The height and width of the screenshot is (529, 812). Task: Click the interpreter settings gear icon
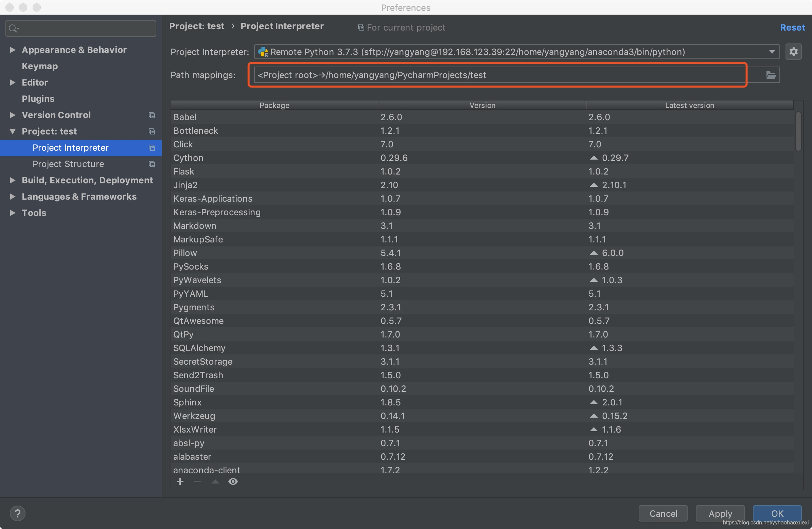tap(793, 52)
